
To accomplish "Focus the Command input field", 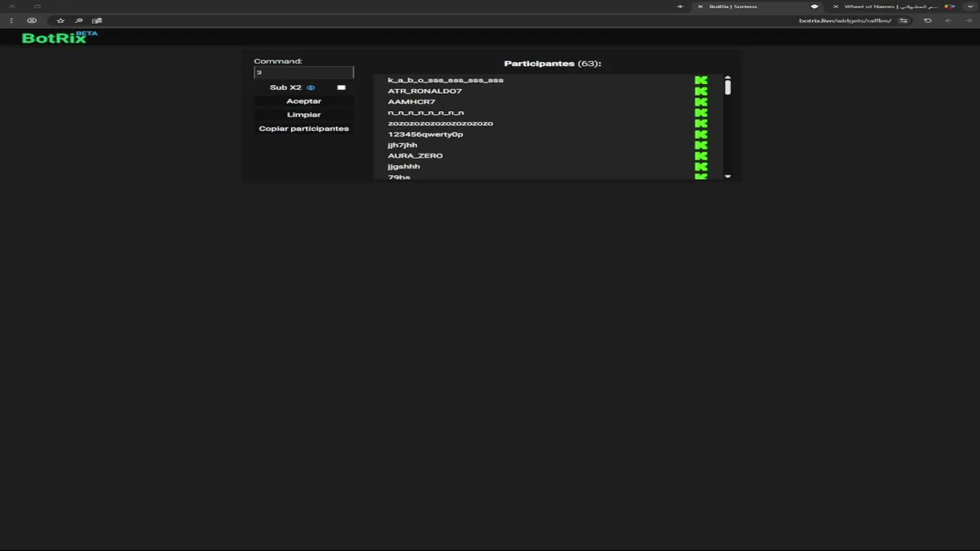I will pyautogui.click(x=304, y=73).
